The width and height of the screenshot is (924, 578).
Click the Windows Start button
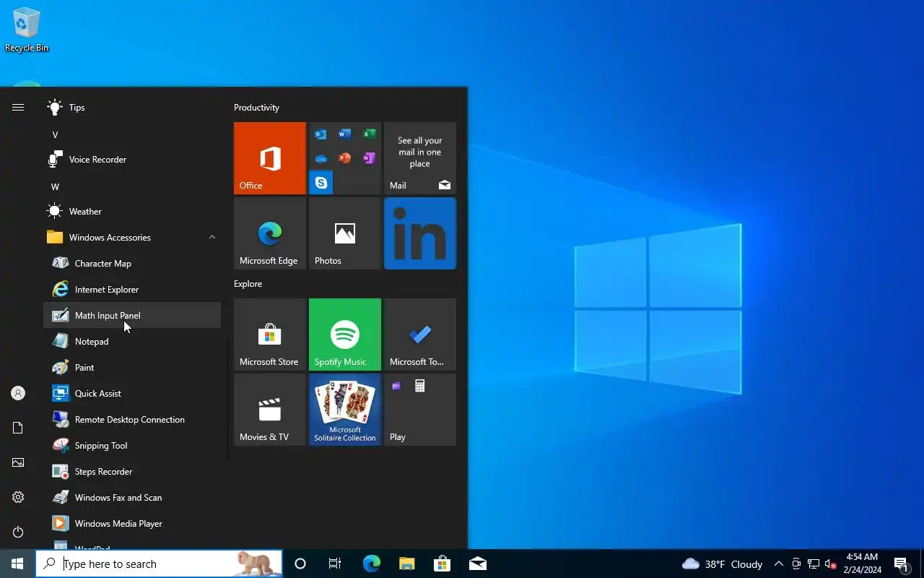tap(17, 564)
